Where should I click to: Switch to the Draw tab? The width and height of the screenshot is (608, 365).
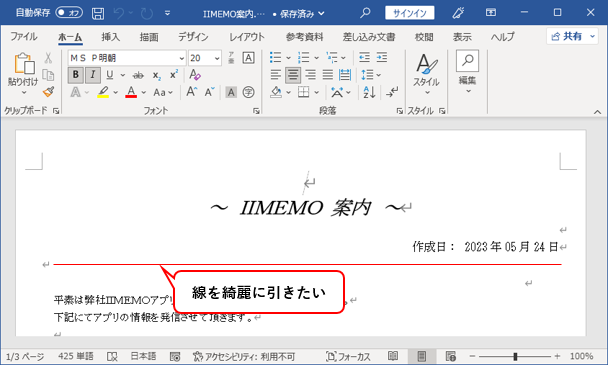pyautogui.click(x=149, y=37)
